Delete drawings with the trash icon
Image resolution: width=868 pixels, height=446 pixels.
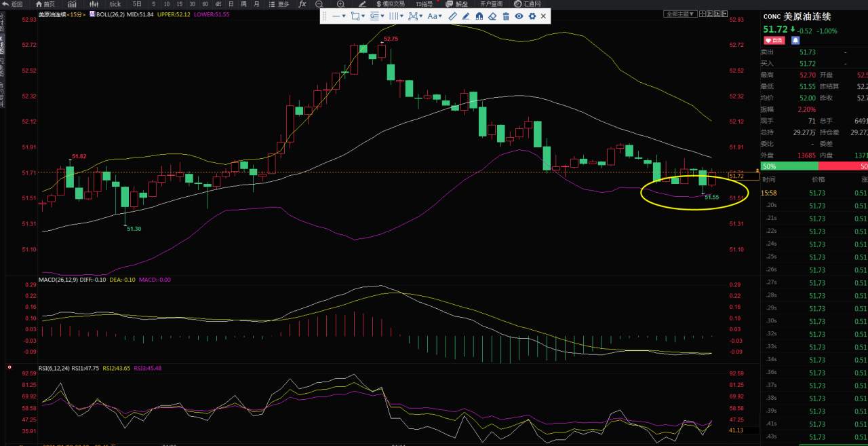(x=506, y=16)
